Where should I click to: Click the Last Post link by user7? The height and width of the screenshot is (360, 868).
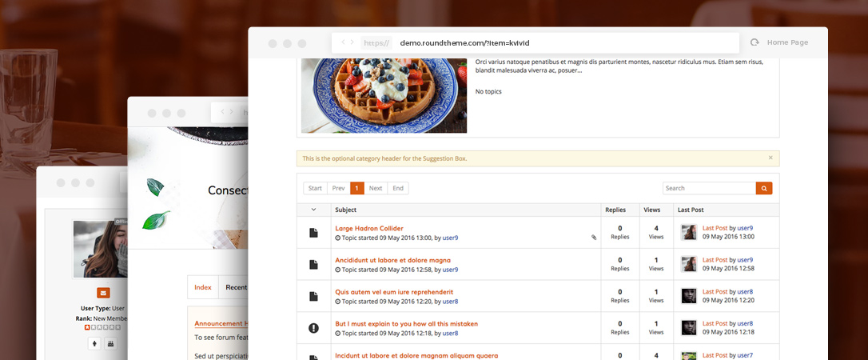pyautogui.click(x=715, y=355)
